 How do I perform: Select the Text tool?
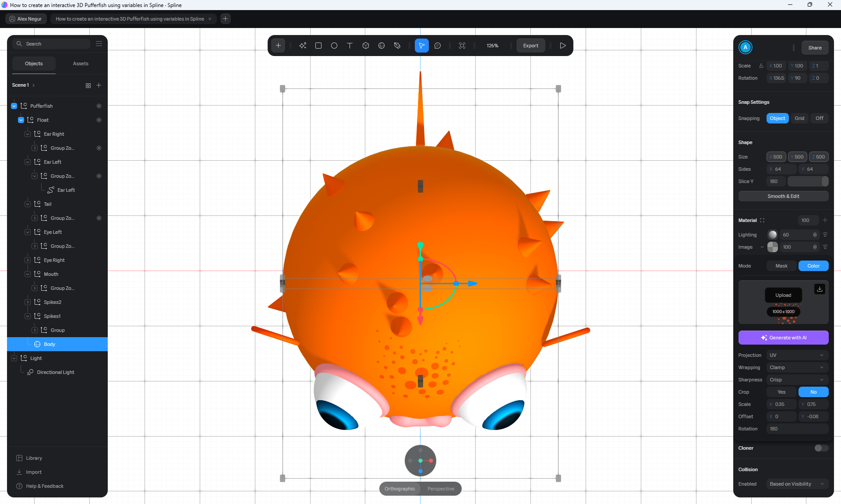(350, 46)
